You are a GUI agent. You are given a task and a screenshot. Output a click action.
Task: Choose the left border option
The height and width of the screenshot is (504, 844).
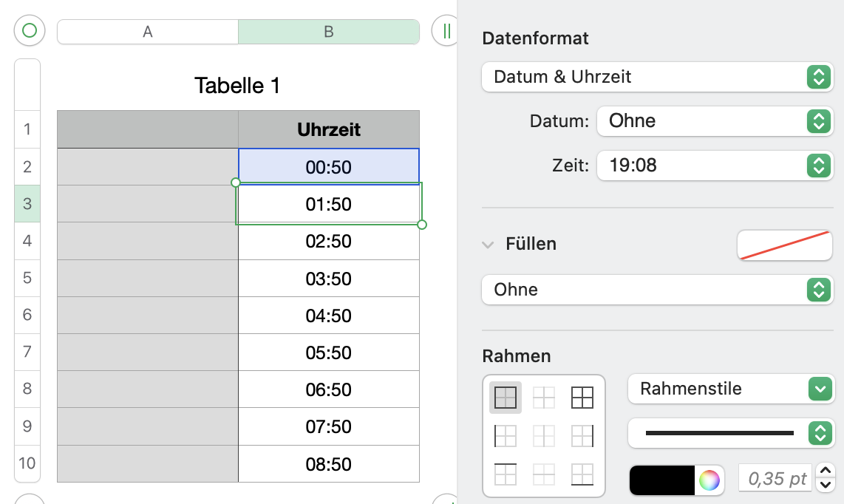coord(506,436)
